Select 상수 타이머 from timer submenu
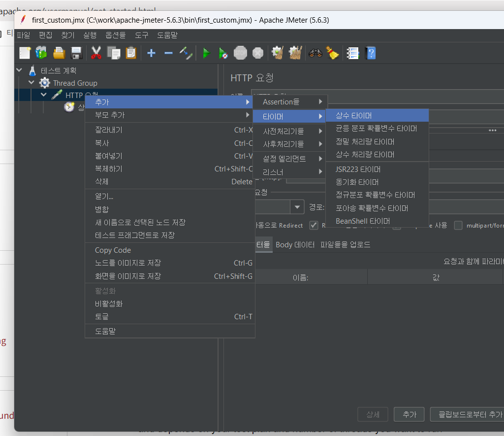 (378, 115)
